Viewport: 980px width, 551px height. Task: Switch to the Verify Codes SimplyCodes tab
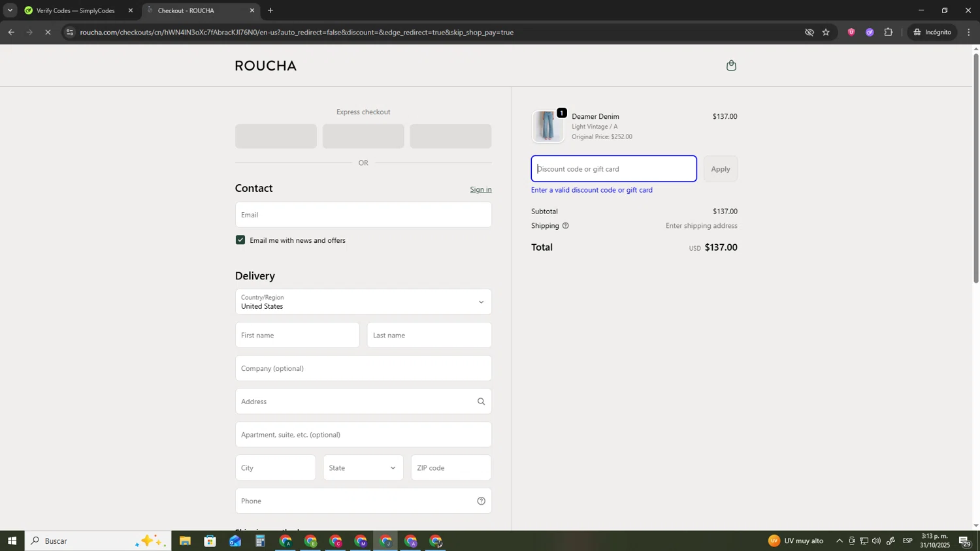[76, 10]
